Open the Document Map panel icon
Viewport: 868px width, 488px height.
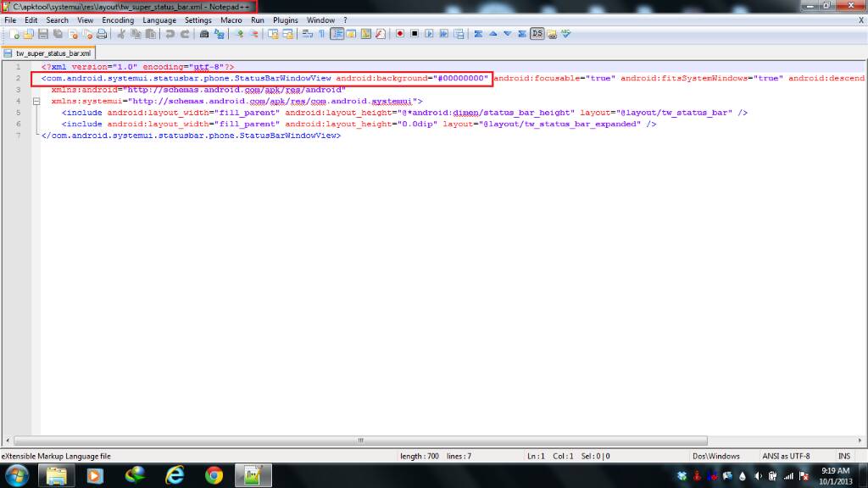366,34
